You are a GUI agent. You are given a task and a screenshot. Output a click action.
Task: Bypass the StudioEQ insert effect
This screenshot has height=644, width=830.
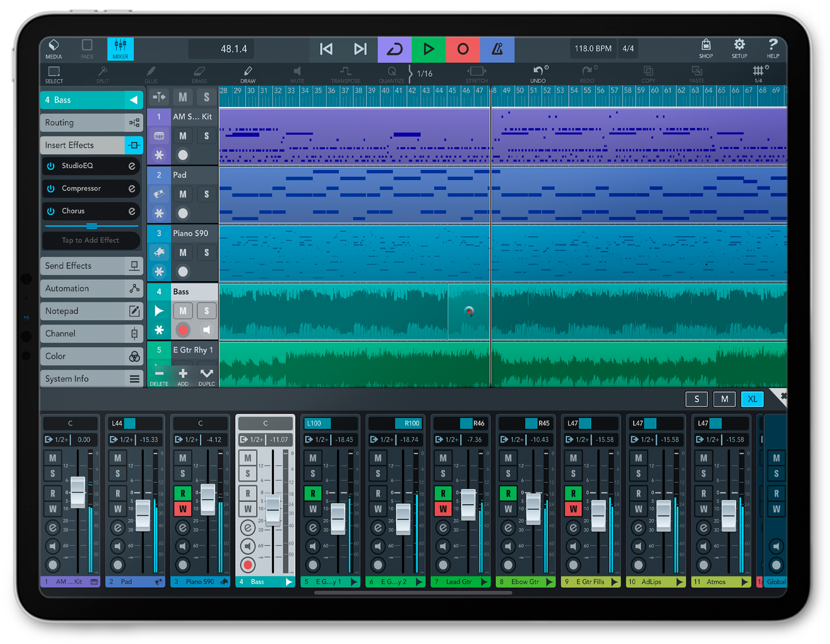pos(51,166)
